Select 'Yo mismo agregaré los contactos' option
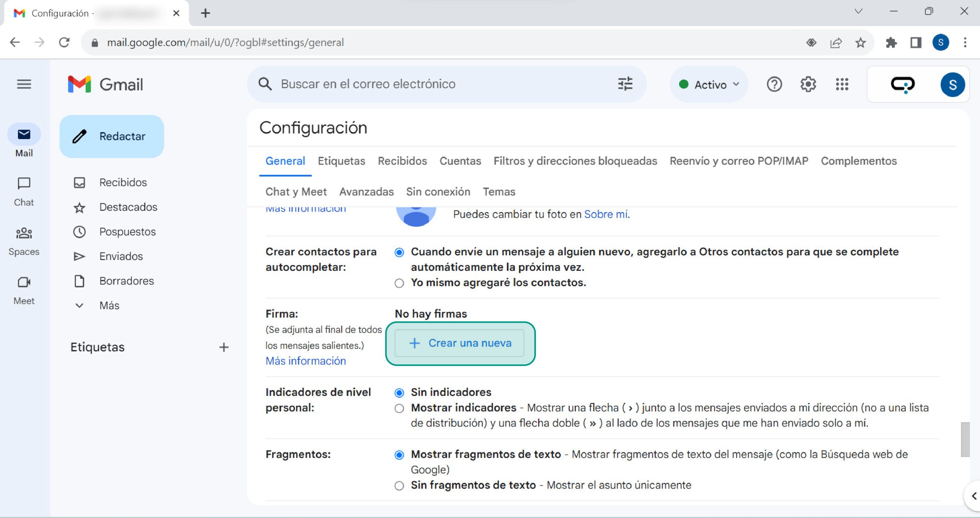 tap(399, 283)
